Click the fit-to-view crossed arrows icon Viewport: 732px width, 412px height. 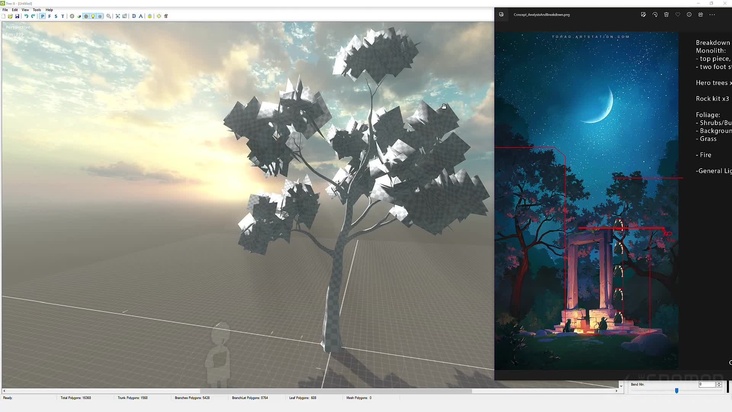point(118,16)
